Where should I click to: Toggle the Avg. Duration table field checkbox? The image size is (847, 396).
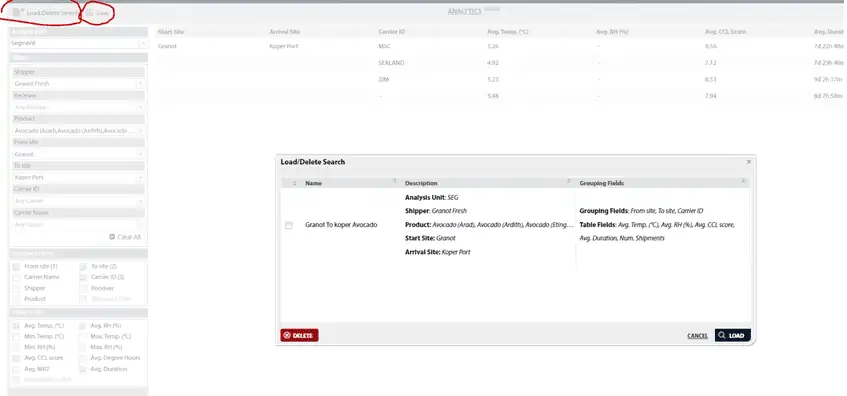pyautogui.click(x=83, y=370)
